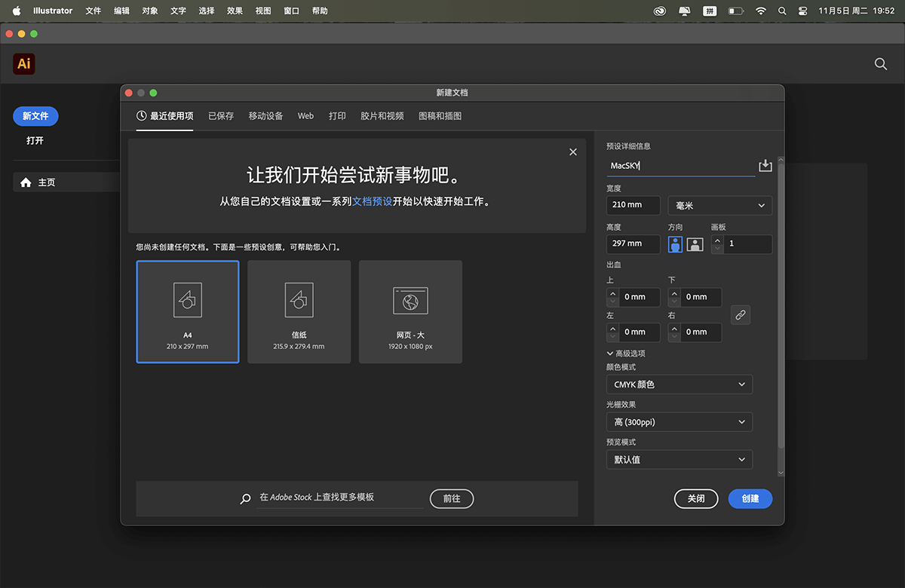Screen dimensions: 905x588
Task: Choose the 信纸 preset thumbnail
Action: pos(299,312)
